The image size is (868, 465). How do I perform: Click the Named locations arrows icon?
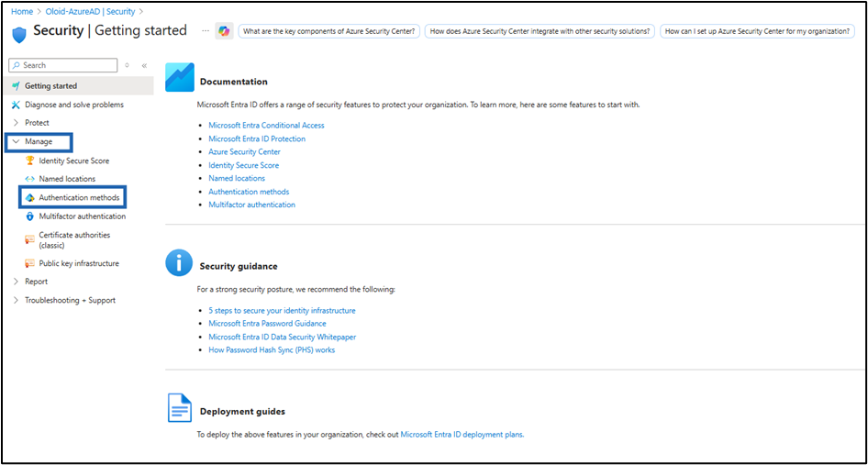[30, 180]
